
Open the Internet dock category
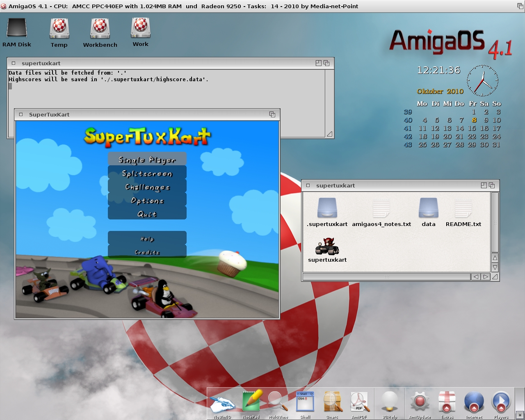(474, 404)
